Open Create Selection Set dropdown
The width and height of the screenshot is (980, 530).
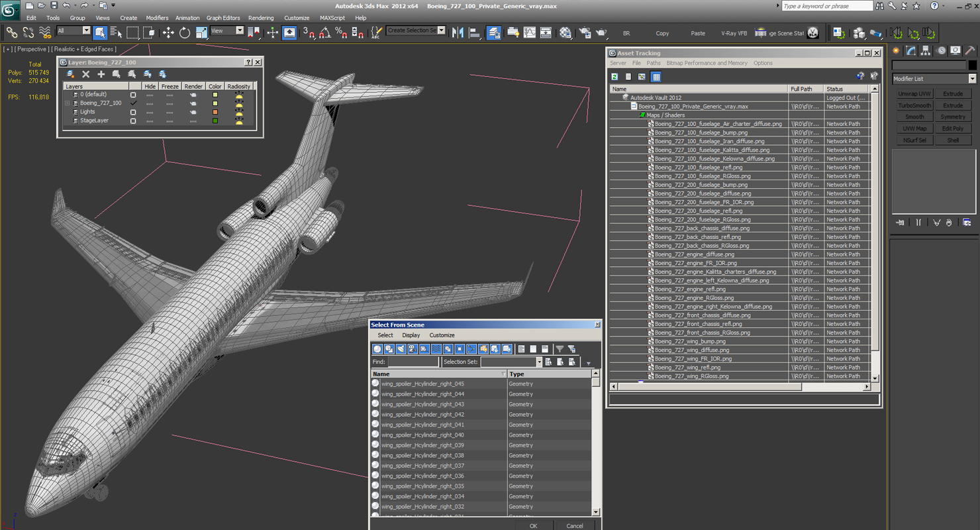coord(441,30)
